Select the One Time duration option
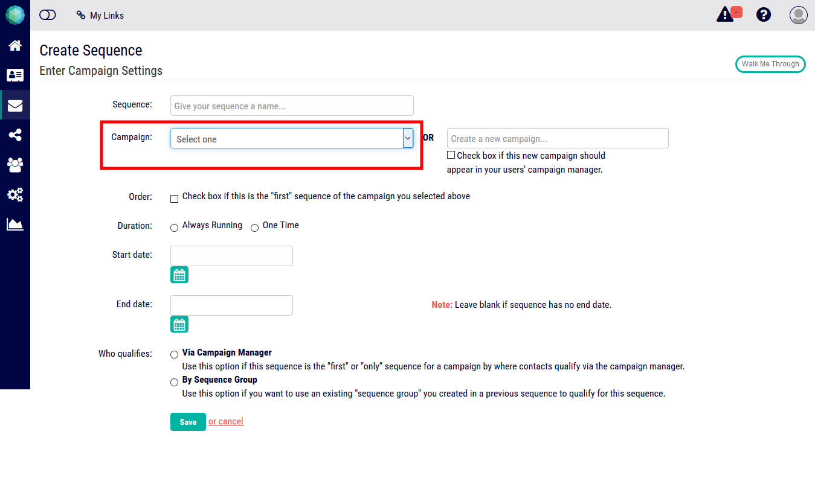This screenshot has width=815, height=504. click(x=255, y=228)
